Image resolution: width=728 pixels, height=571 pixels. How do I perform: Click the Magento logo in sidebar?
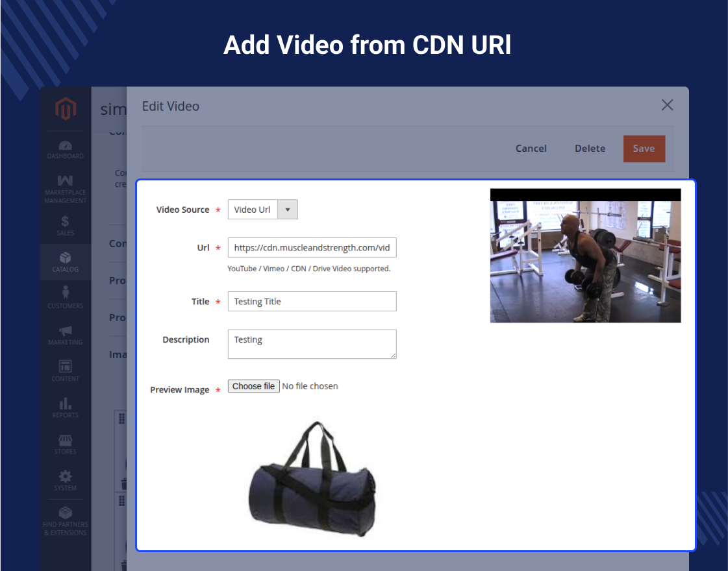pos(65,108)
